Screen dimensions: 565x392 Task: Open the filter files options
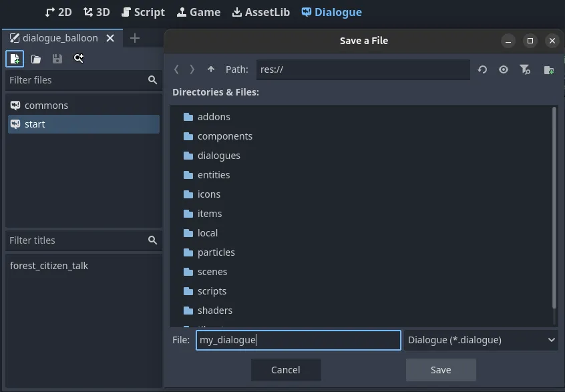click(525, 69)
